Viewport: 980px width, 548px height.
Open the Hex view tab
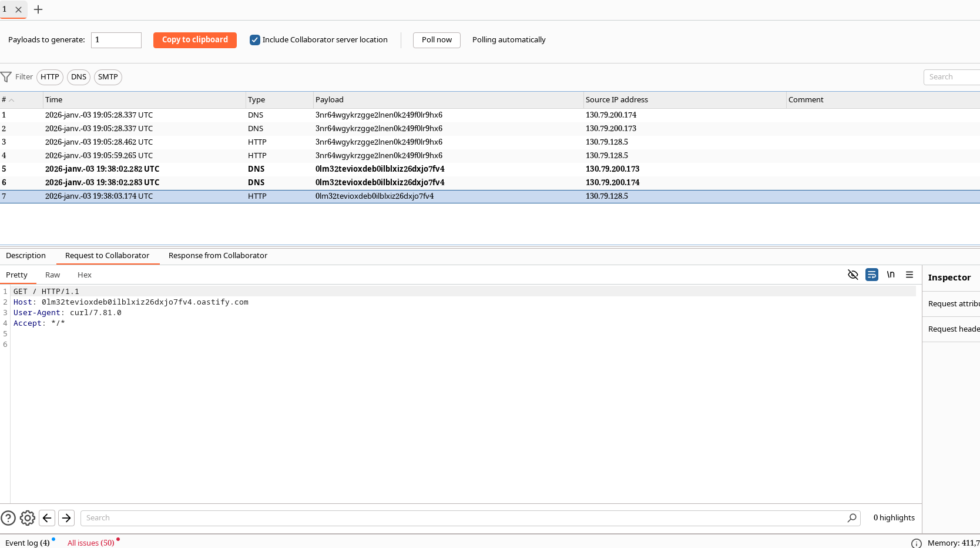(x=85, y=275)
